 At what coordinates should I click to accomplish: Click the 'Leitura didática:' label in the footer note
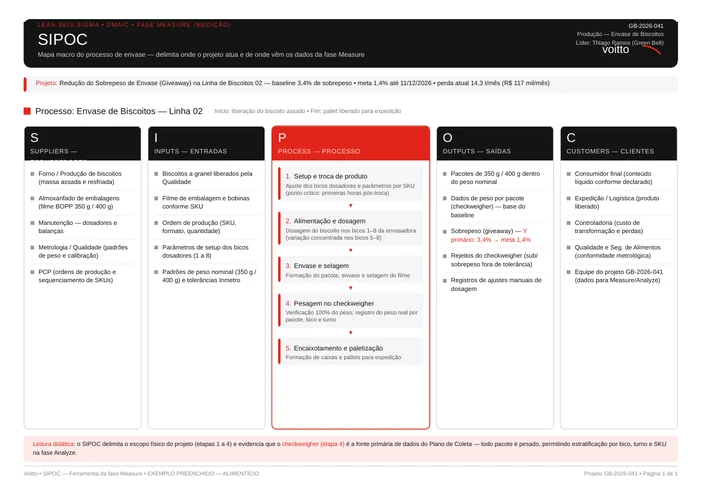(x=54, y=444)
